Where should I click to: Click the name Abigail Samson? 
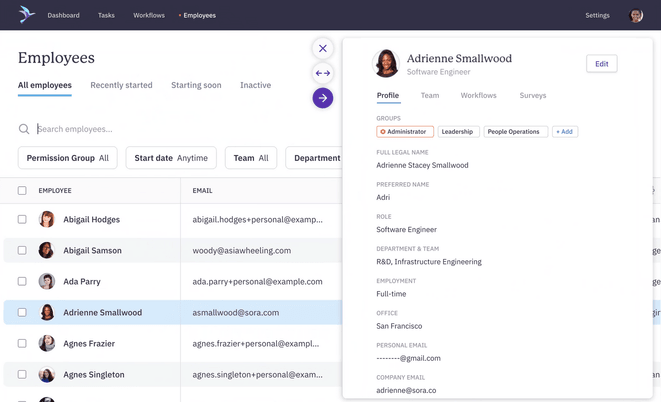pyautogui.click(x=92, y=250)
